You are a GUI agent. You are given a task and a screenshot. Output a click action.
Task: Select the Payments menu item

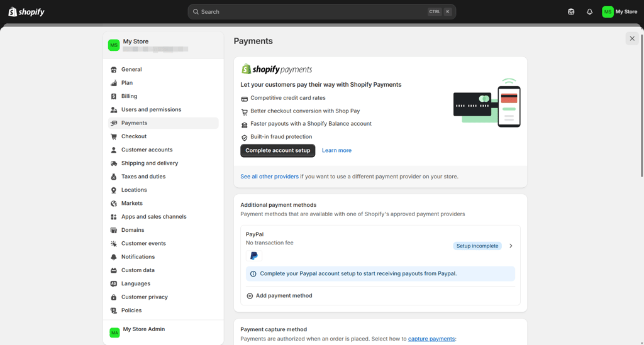163,123
